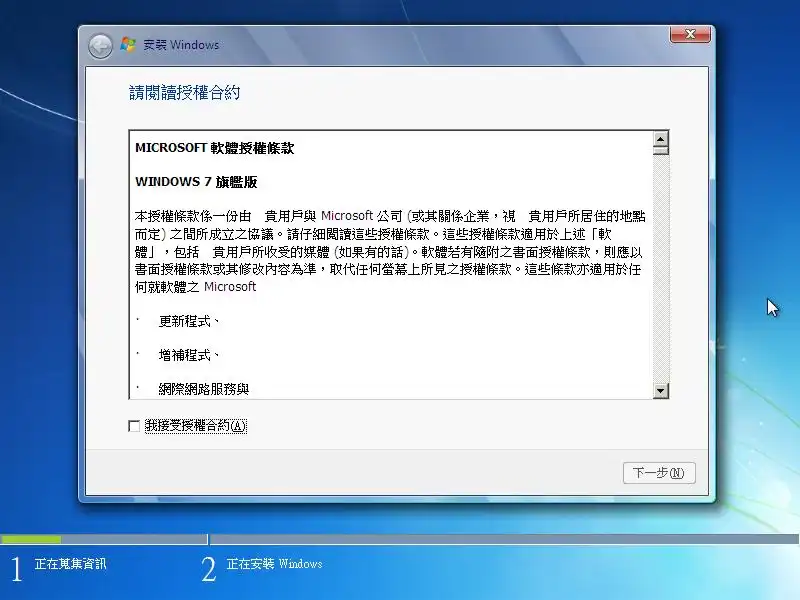
Task: Click the step 2 正在安裝 Windows label
Action: [x=274, y=564]
